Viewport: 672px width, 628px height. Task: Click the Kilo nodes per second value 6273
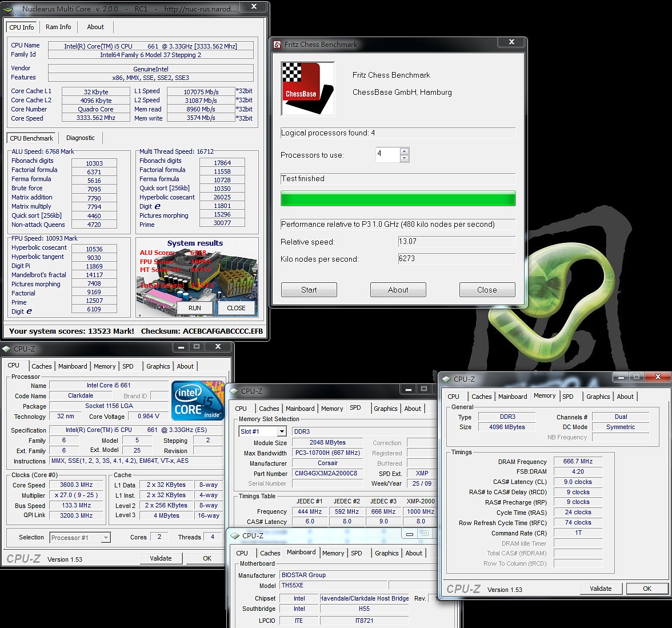pyautogui.click(x=457, y=259)
